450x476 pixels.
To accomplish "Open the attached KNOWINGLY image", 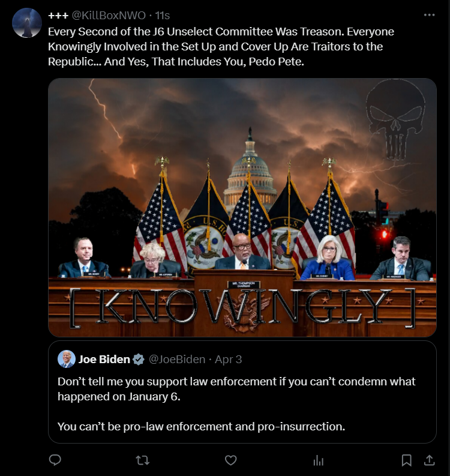I will (242, 208).
